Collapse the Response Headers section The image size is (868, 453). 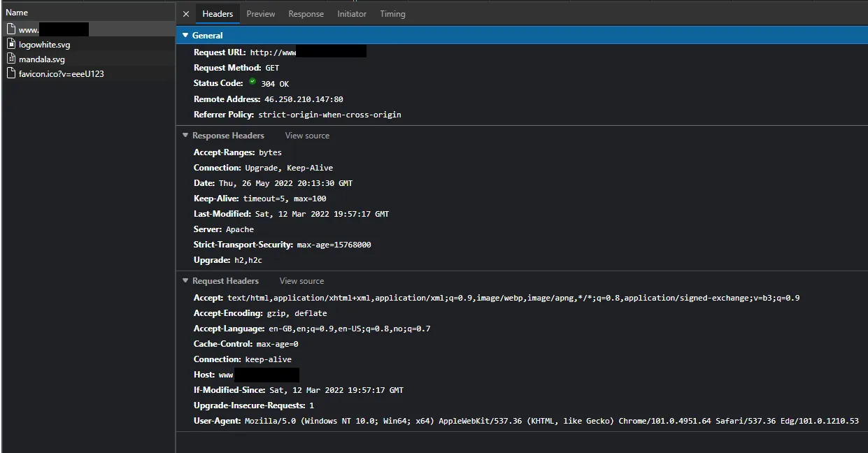185,136
